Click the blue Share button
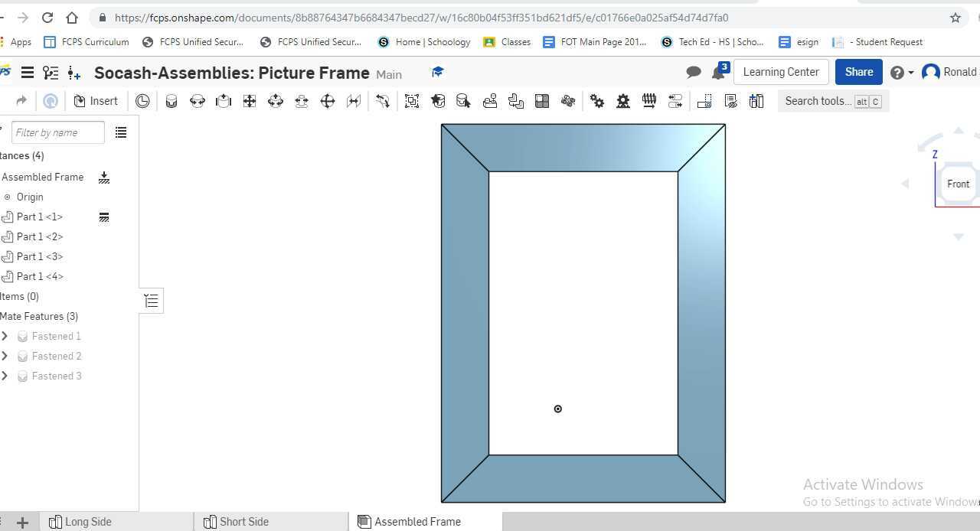The height and width of the screenshot is (531, 980). pyautogui.click(x=858, y=71)
